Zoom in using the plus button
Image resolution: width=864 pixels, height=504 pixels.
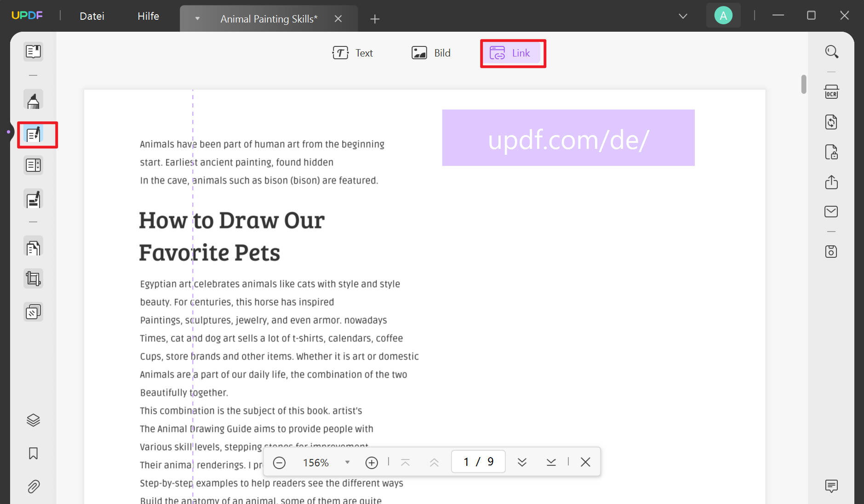tap(372, 462)
